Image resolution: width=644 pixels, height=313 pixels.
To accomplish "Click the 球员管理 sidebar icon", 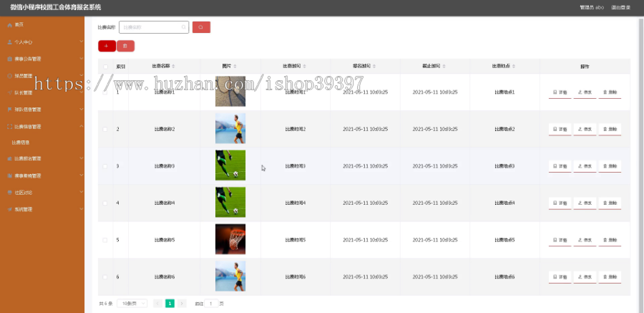I will tap(10, 76).
